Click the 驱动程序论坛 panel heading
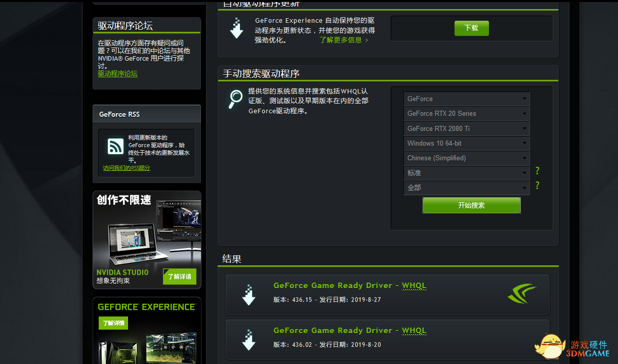 [x=126, y=26]
